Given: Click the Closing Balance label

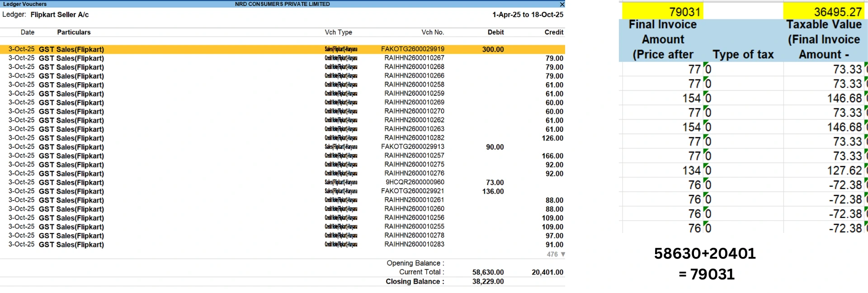Looking at the screenshot, I should (x=415, y=281).
